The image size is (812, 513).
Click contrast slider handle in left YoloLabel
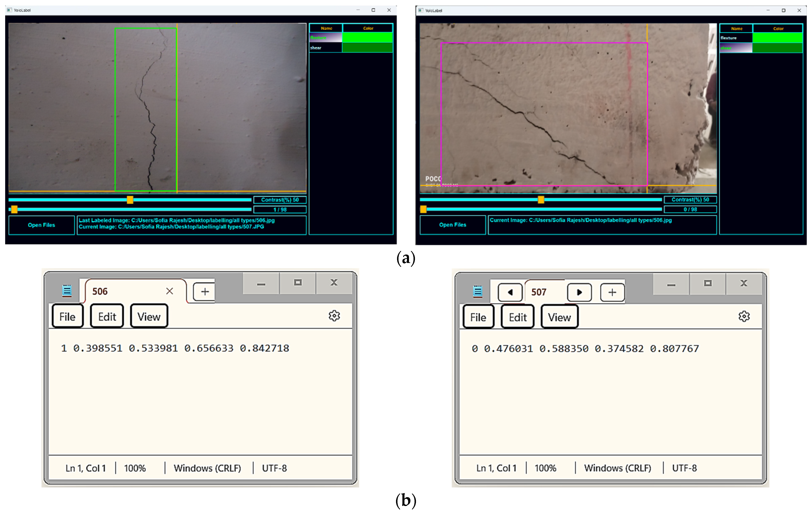[130, 200]
